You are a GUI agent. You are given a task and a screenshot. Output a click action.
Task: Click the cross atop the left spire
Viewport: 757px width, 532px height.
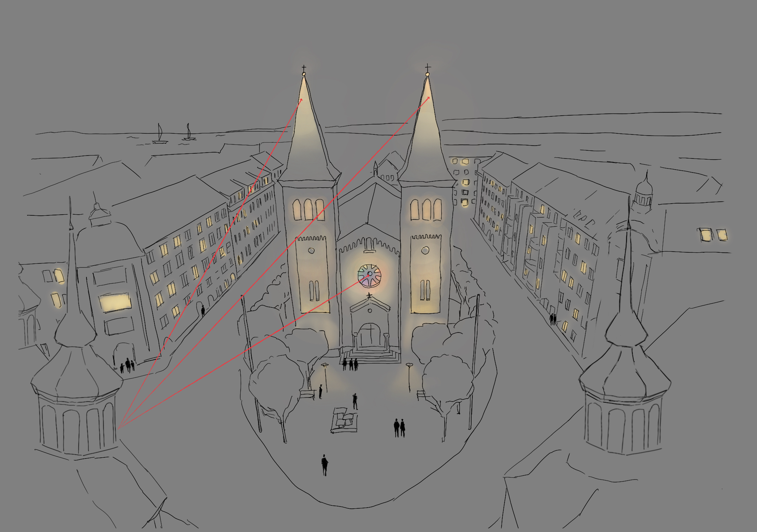[304, 68]
